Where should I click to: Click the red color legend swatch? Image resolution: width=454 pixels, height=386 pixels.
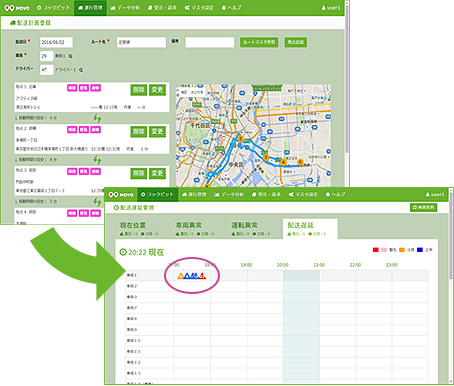(x=376, y=250)
